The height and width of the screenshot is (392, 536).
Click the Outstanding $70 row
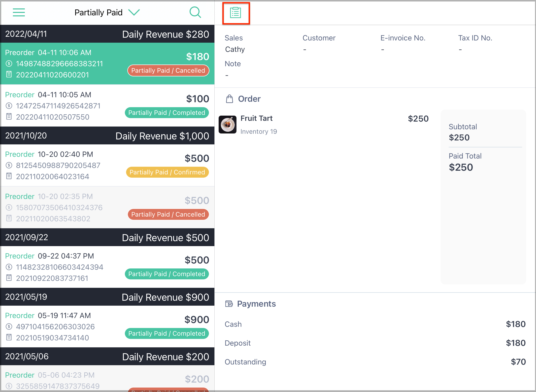tap(375, 362)
